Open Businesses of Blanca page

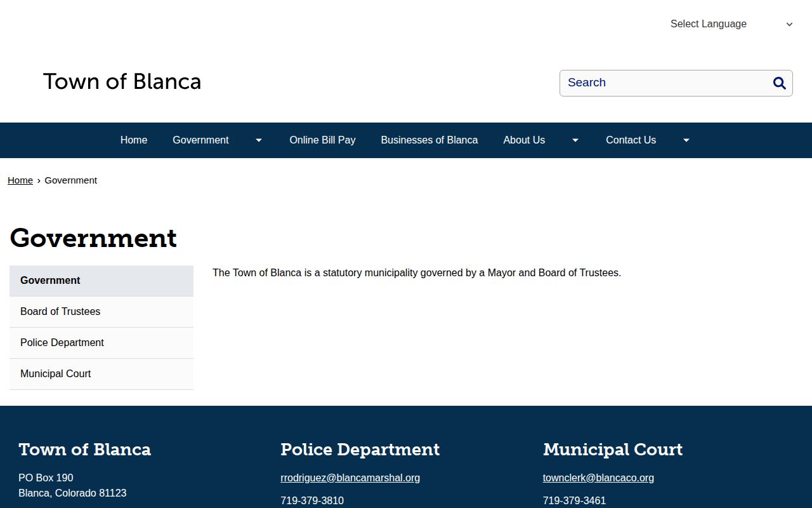coord(429,140)
